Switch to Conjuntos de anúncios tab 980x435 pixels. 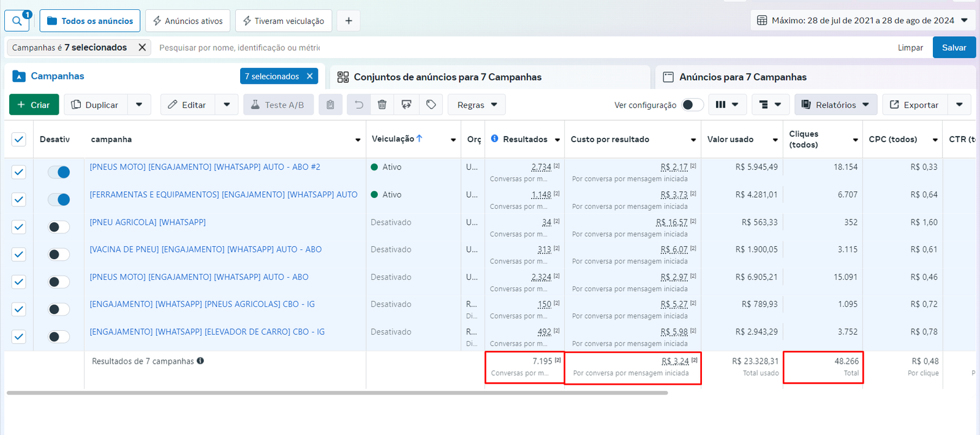(447, 77)
